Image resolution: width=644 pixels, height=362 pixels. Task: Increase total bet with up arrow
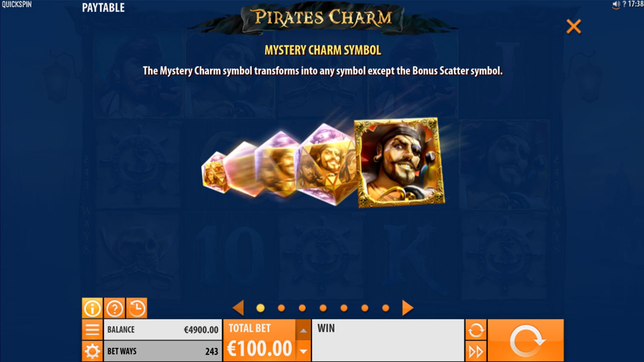(x=303, y=330)
